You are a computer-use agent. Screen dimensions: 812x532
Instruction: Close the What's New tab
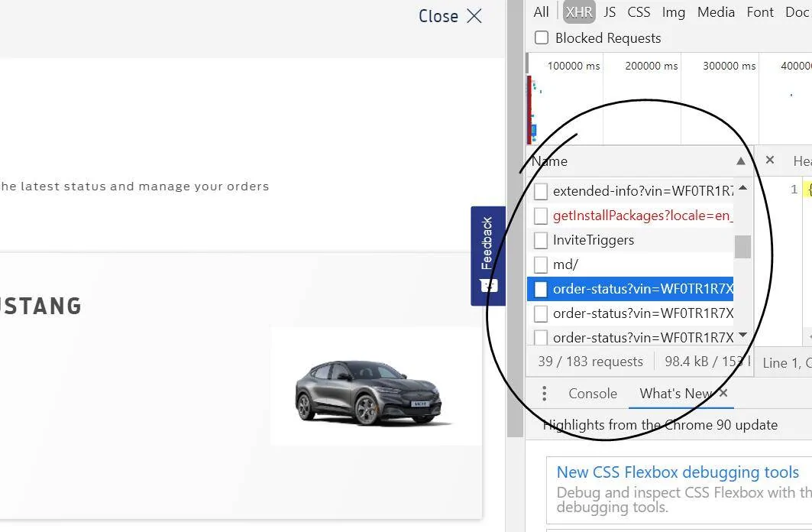click(723, 393)
